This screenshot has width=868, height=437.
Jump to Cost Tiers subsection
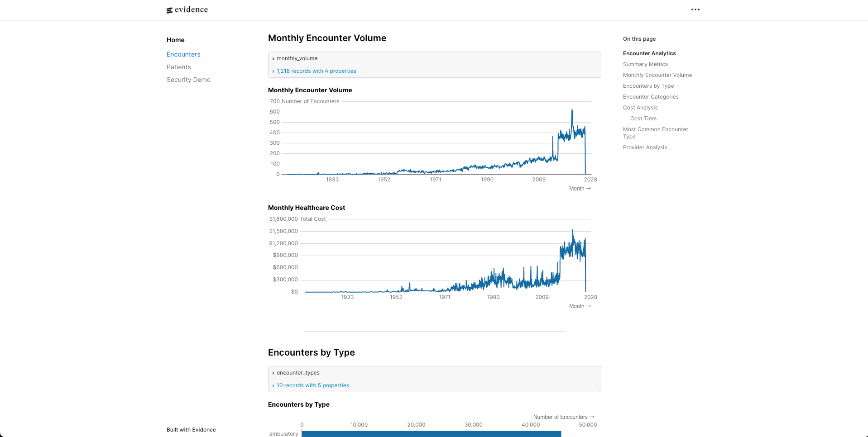coord(643,119)
